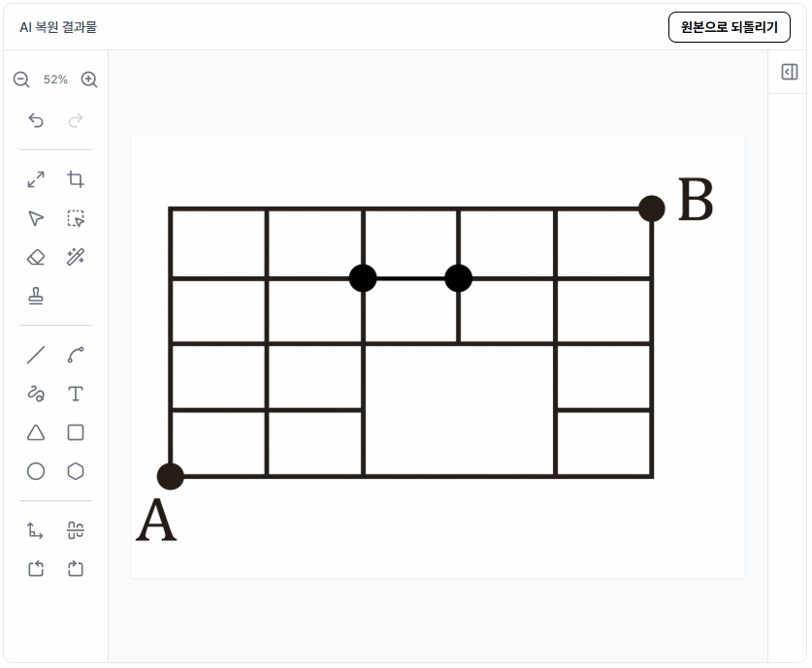
Task: Click point B on the diagram
Action: point(652,207)
